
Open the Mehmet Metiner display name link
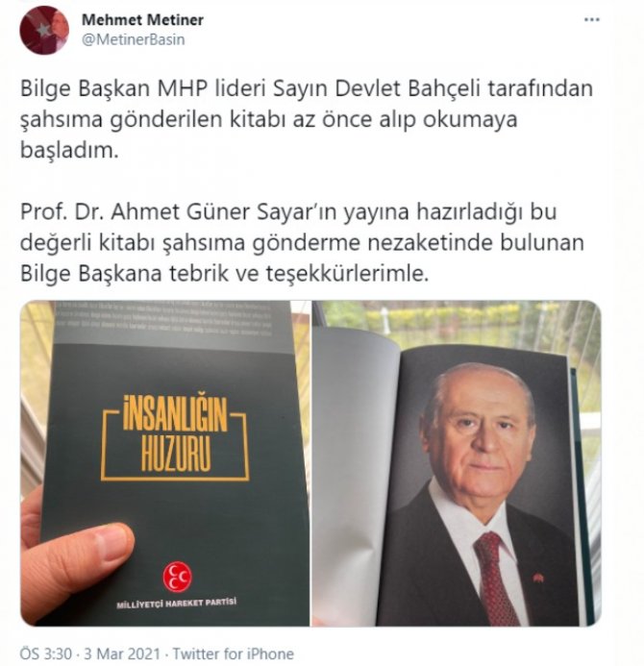(x=142, y=19)
